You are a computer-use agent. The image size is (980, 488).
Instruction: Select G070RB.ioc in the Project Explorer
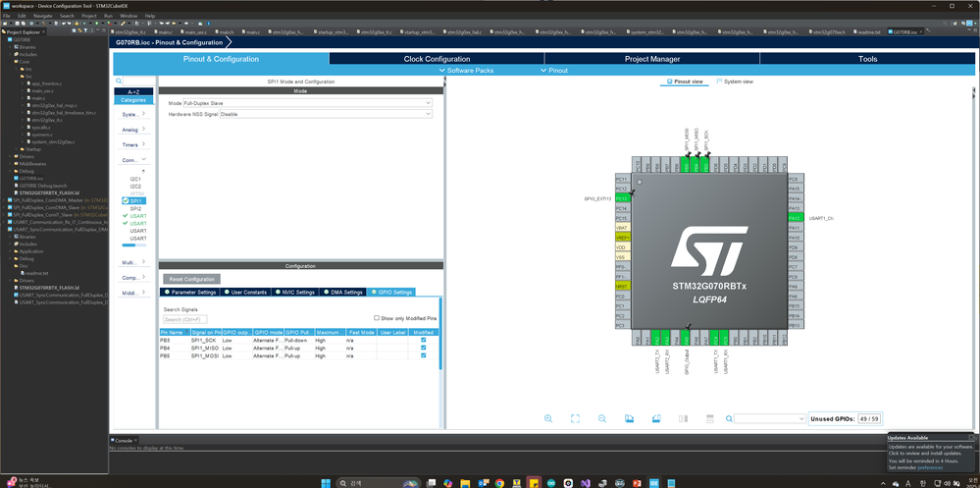(31, 178)
